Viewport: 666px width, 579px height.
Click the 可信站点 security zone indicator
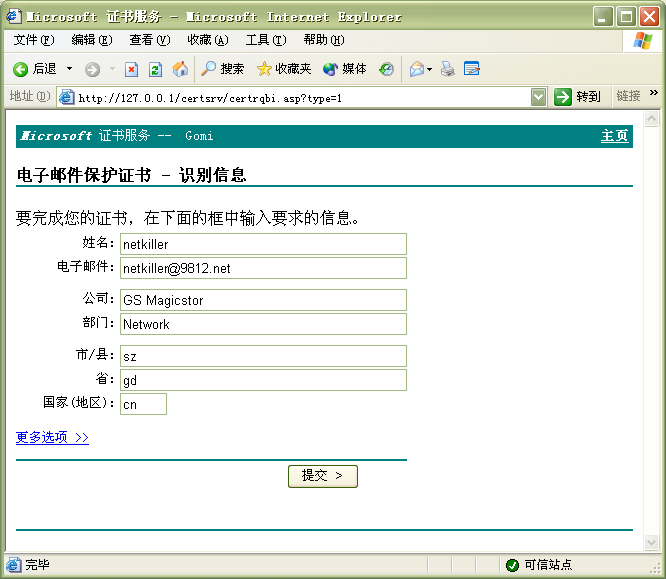539,565
